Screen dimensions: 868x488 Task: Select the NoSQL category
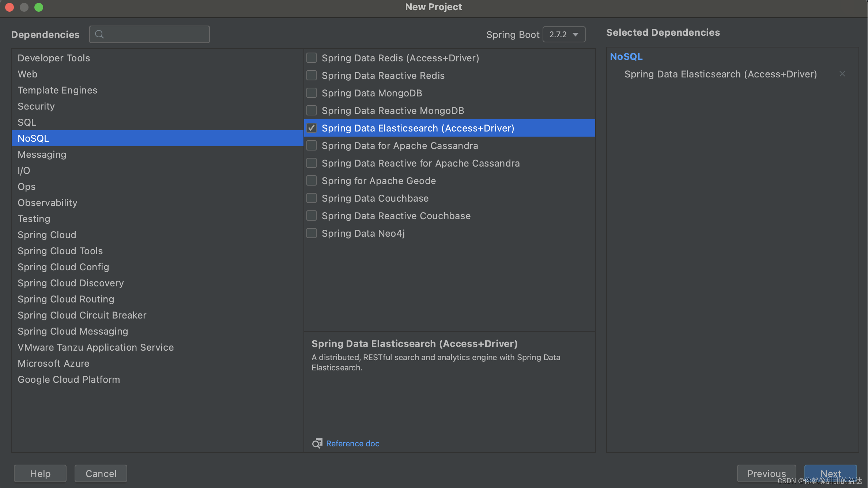click(33, 138)
